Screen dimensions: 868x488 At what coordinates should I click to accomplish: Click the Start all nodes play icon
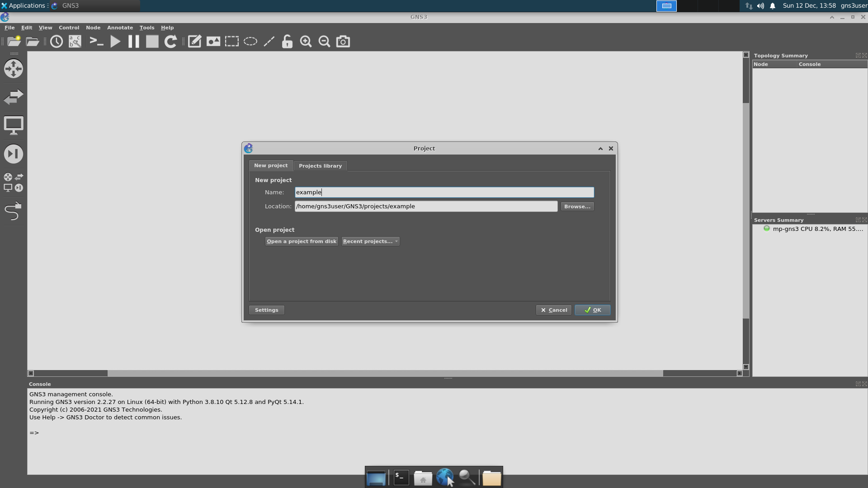coord(115,42)
